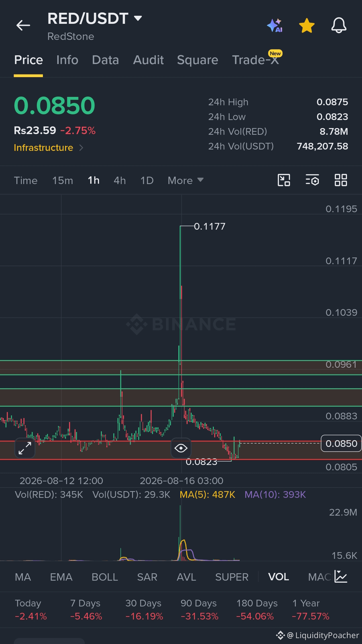Toggle the EMA indicator

pyautogui.click(x=61, y=577)
